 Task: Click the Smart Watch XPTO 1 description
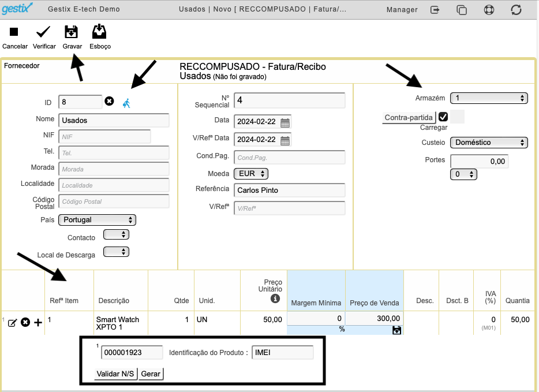coord(118,323)
